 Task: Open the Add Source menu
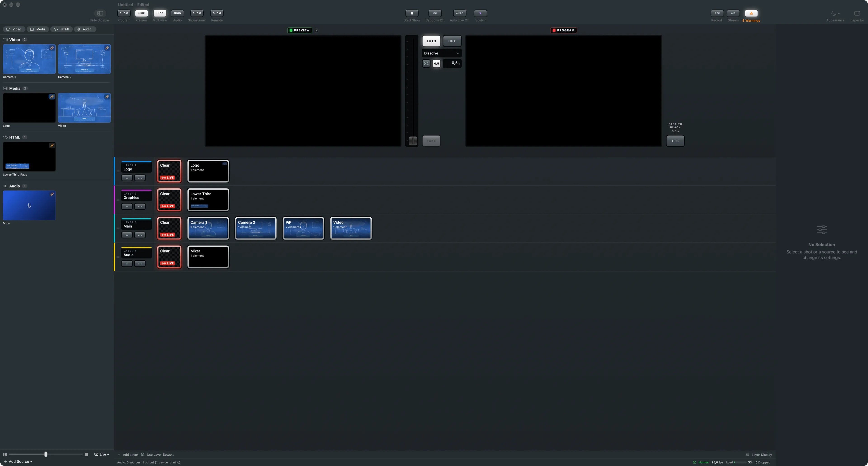pyautogui.click(x=18, y=461)
